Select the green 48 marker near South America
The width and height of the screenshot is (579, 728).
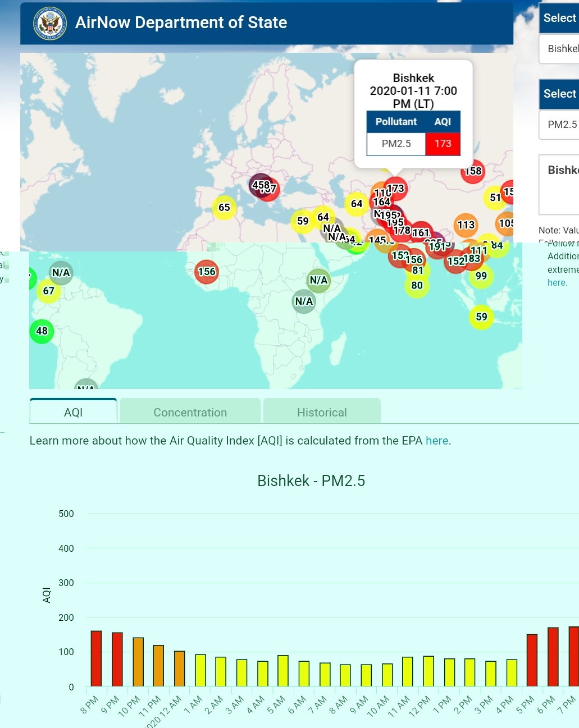[x=42, y=331]
